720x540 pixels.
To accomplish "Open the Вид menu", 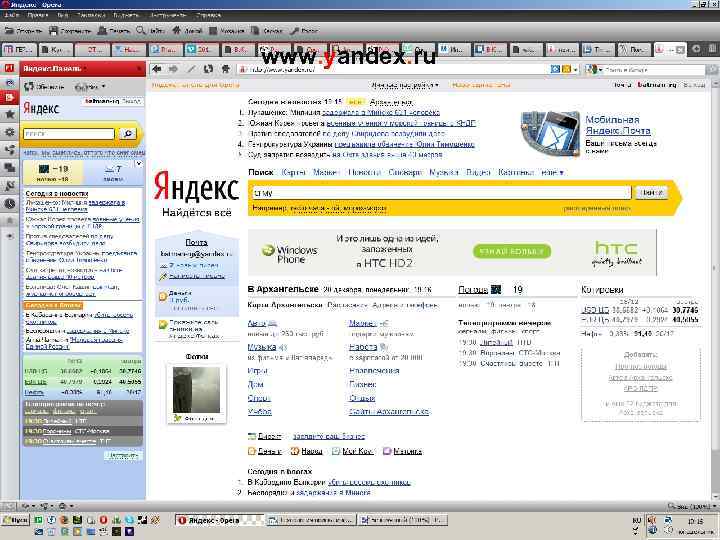I will click(x=62, y=15).
